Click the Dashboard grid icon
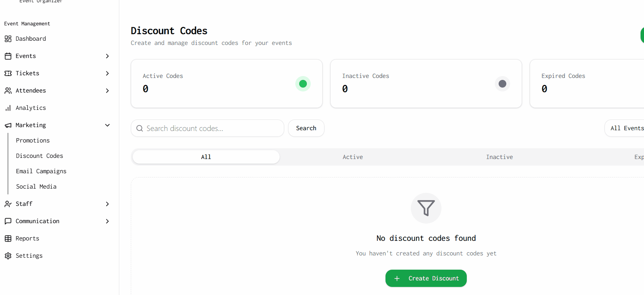This screenshot has width=644, height=295. (x=8, y=39)
